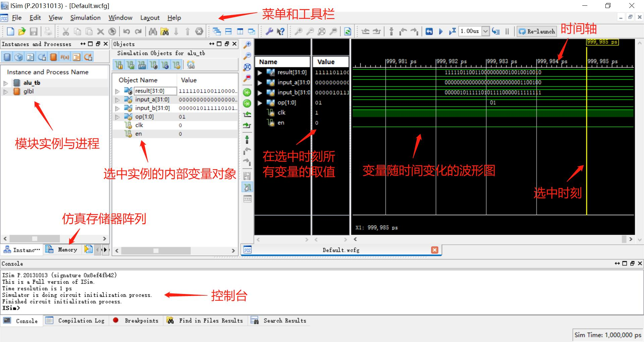Open the Simulation menu
Viewport: 644px width, 342px height.
point(85,17)
